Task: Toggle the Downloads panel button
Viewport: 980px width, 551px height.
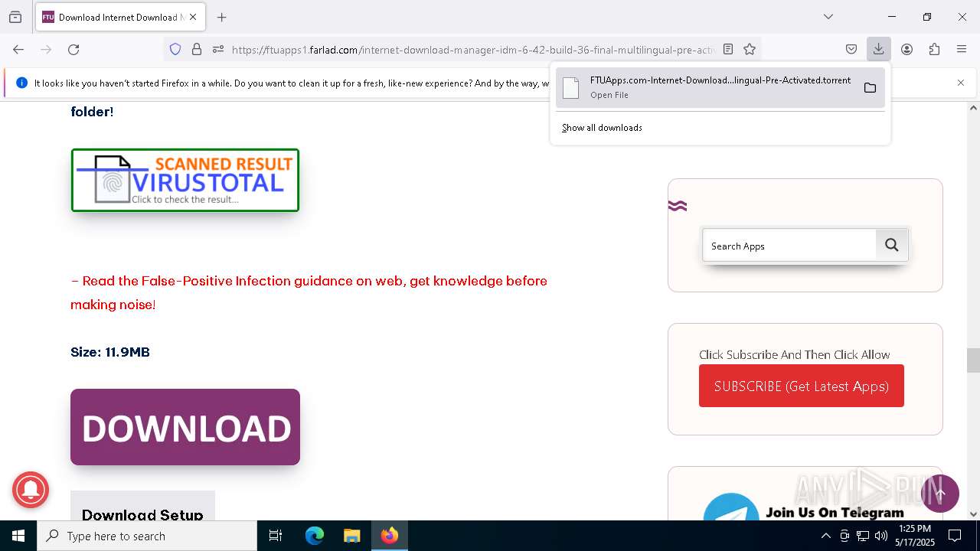Action: click(x=878, y=49)
